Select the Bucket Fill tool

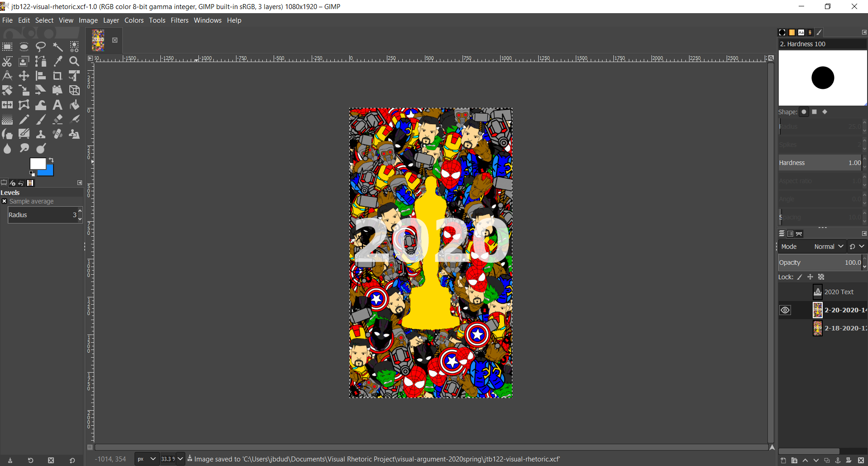(x=74, y=105)
